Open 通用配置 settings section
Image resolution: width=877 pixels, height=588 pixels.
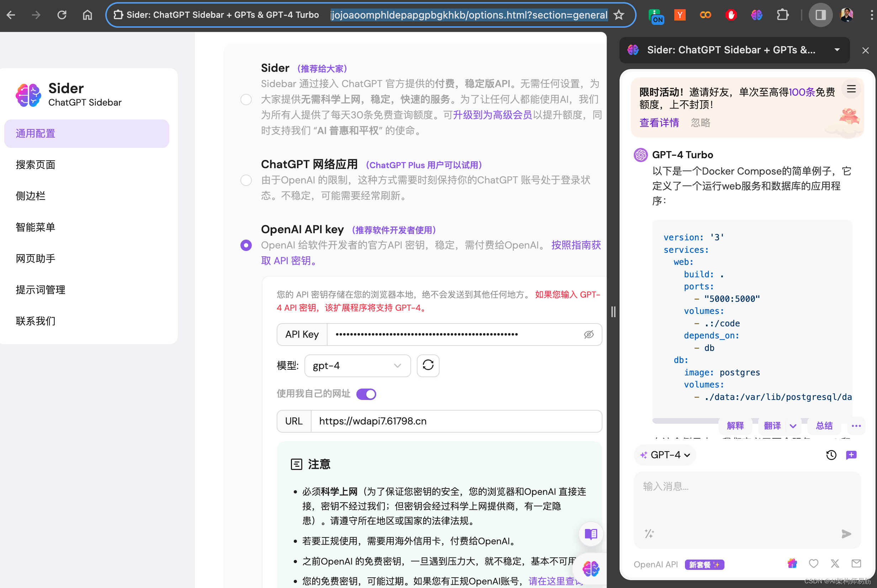(87, 134)
